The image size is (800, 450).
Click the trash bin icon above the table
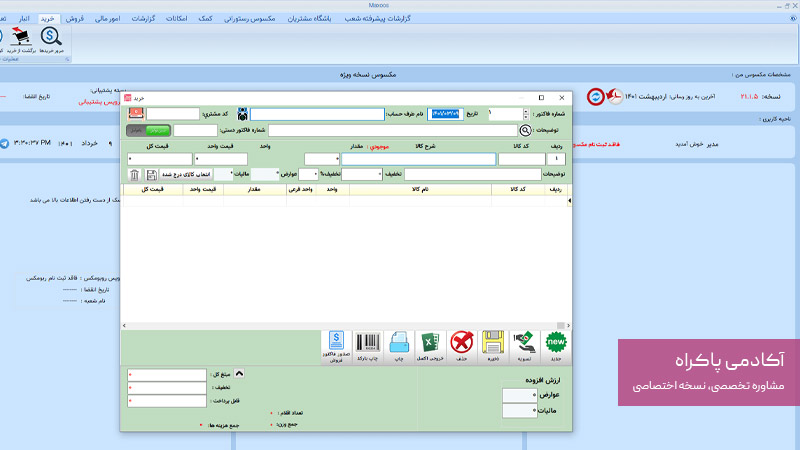tap(135, 175)
